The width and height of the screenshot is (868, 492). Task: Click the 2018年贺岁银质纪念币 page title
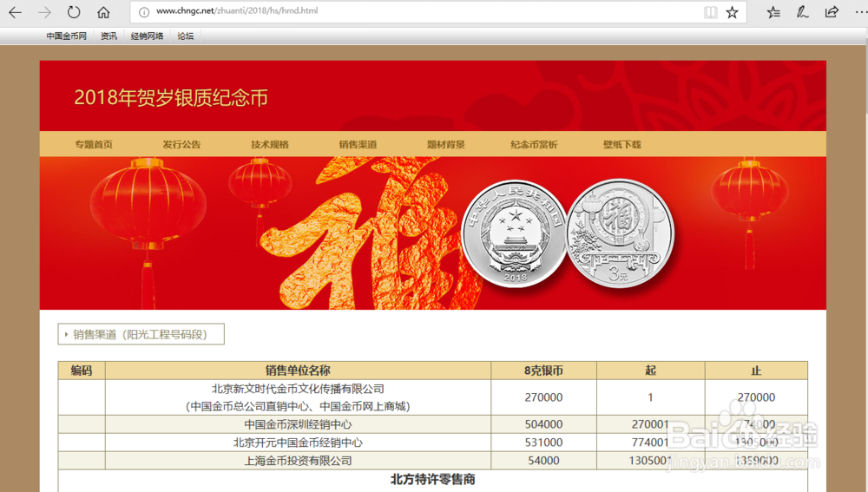coord(171,97)
